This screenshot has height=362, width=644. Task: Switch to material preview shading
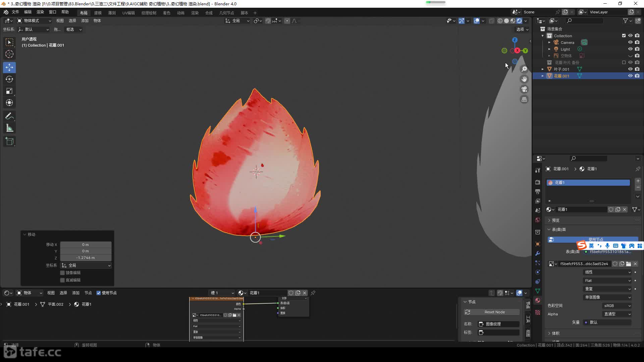click(513, 21)
